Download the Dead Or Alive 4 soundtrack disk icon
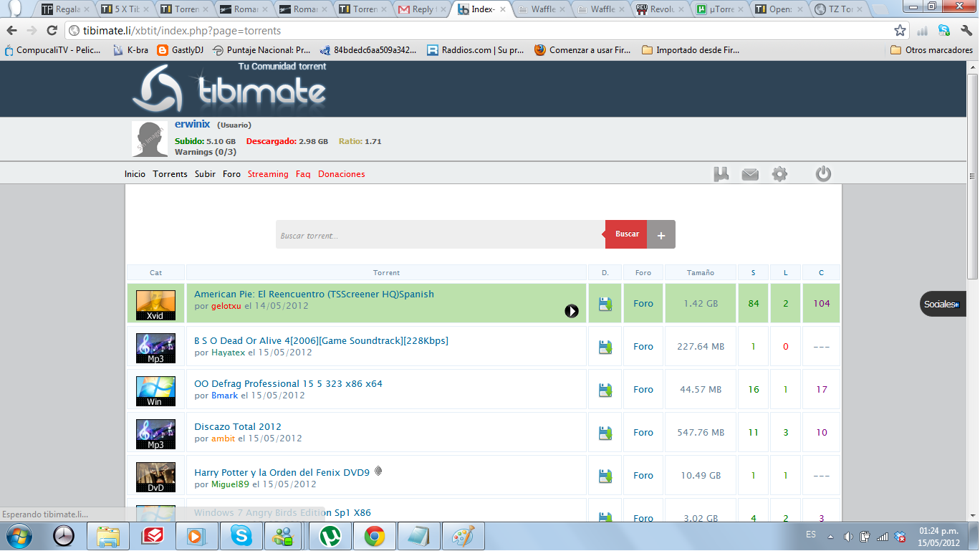 [605, 347]
